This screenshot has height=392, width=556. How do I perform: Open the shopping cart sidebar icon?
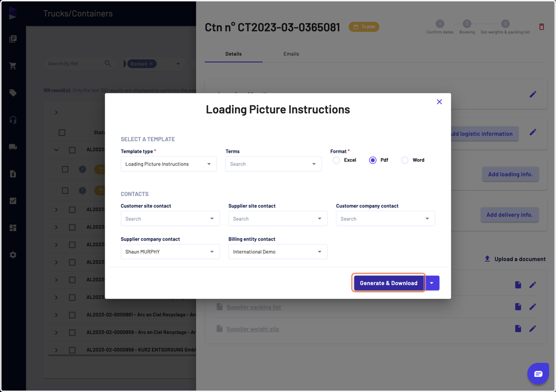coord(13,66)
